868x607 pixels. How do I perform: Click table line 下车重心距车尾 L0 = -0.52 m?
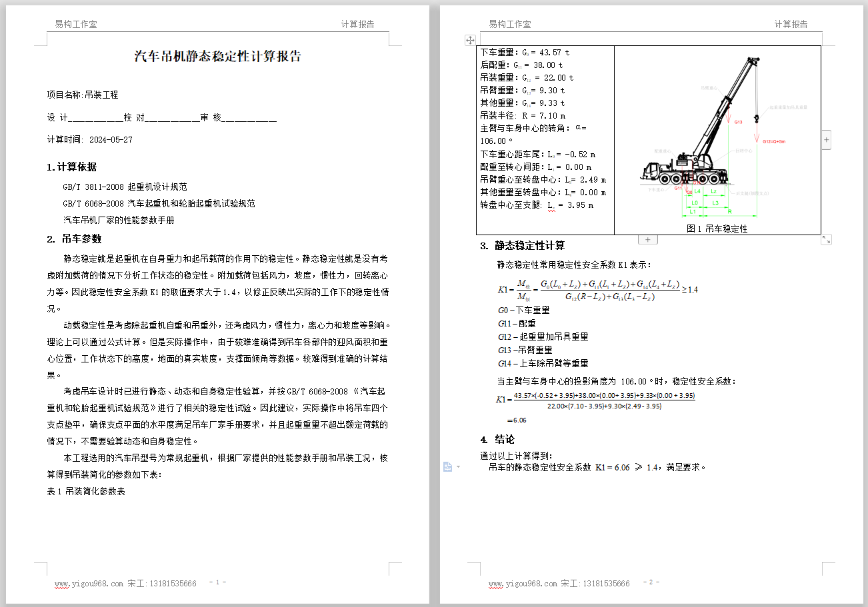click(538, 155)
